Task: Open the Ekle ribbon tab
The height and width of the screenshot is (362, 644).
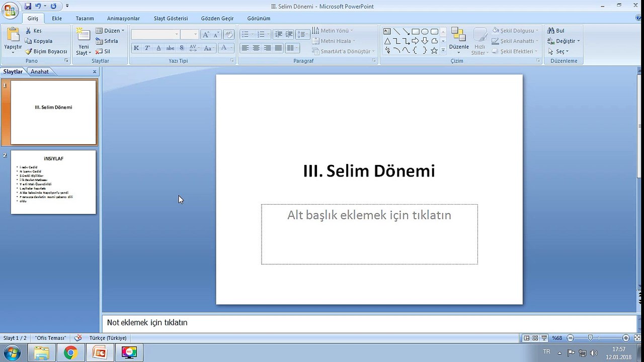Action: click(57, 18)
